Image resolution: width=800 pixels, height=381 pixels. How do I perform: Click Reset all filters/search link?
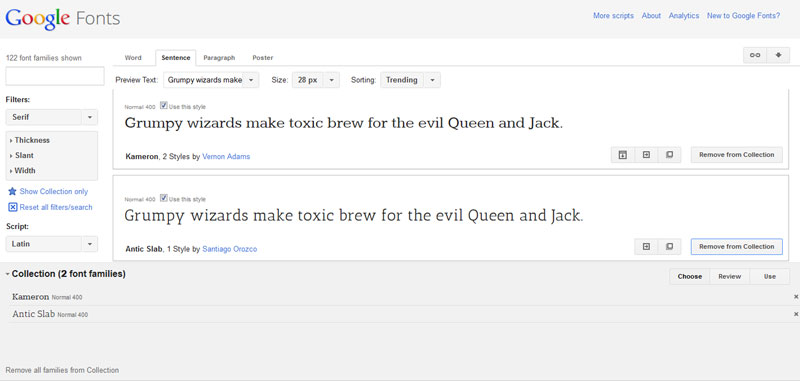(x=56, y=207)
